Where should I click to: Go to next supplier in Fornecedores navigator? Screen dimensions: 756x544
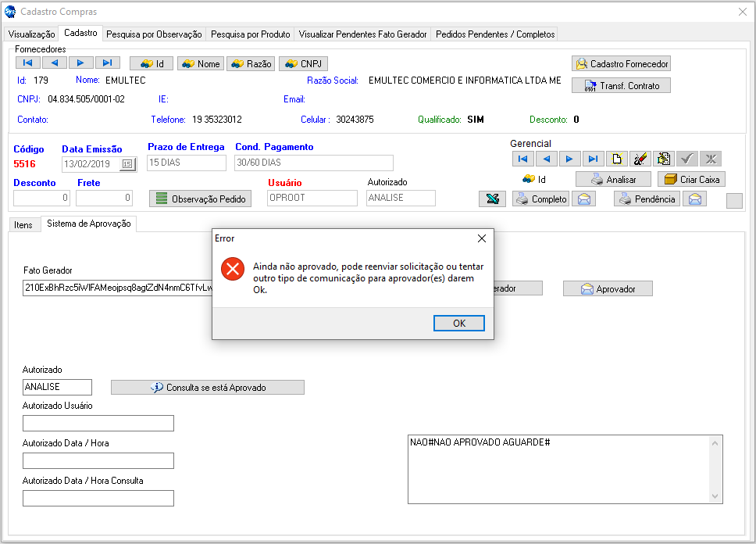80,63
